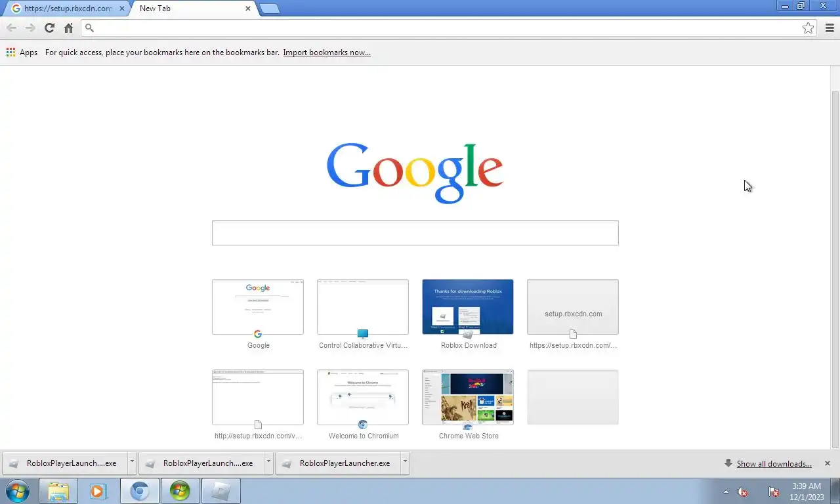The height and width of the screenshot is (504, 840).
Task: Click the browser Forward arrow
Action: point(30,28)
